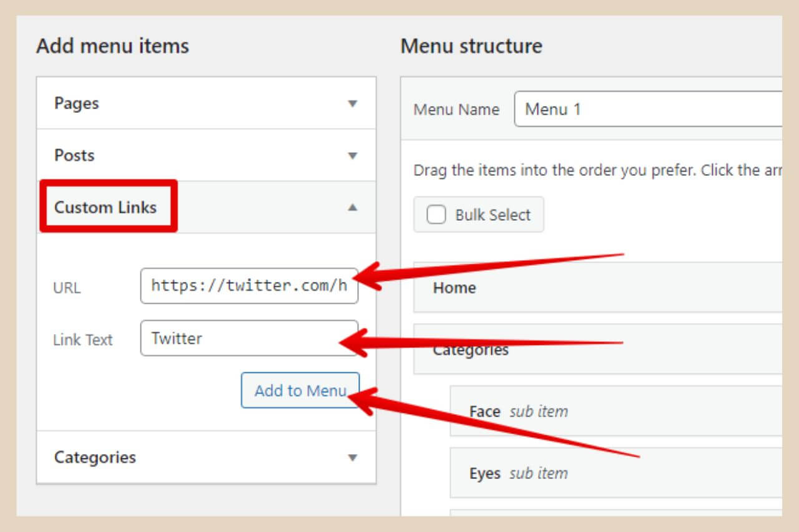The image size is (799, 532).
Task: Select the Home menu item
Action: [454, 288]
